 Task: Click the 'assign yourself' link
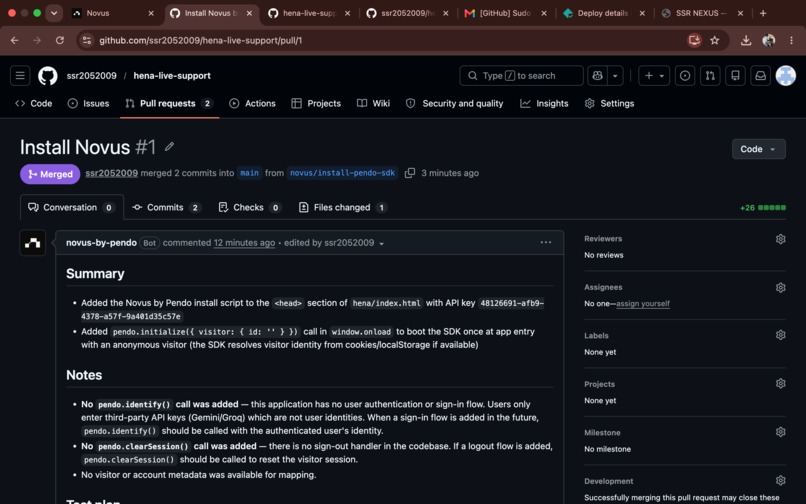pos(643,303)
